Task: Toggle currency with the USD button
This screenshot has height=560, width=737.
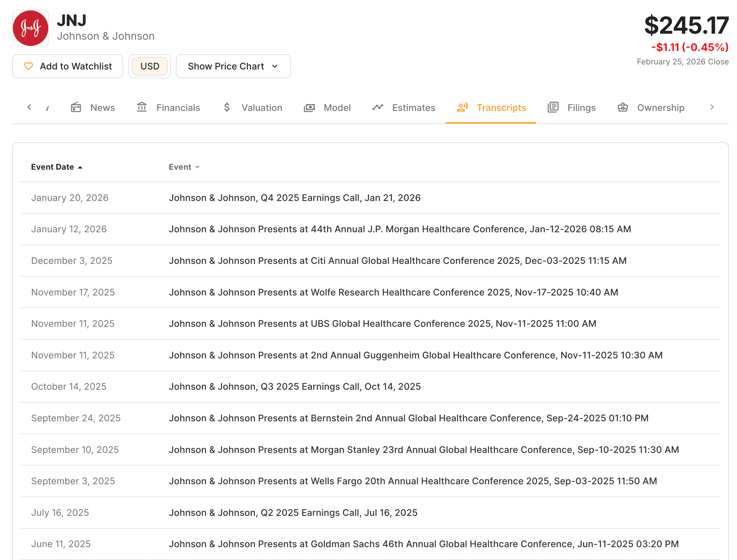Action: (150, 66)
